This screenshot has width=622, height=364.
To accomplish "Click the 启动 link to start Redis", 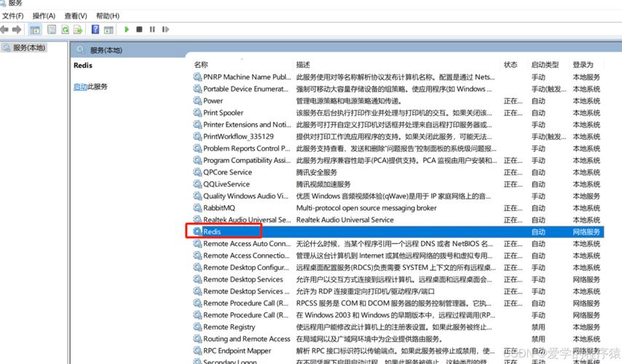I will click(80, 87).
